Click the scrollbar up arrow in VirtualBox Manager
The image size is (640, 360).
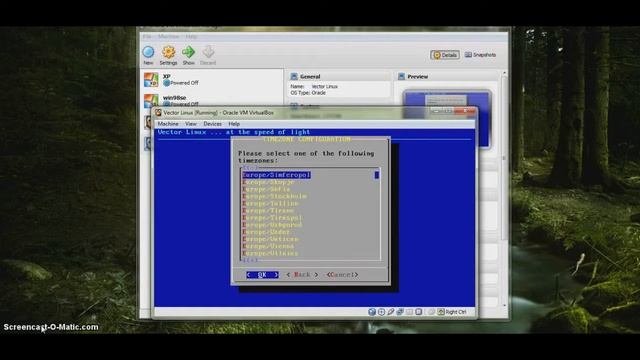point(505,73)
